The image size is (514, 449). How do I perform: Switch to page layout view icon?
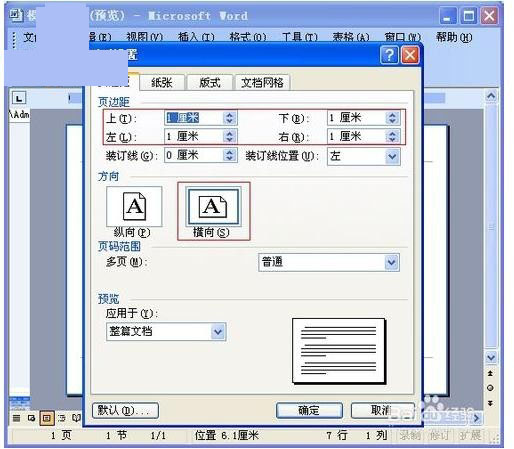(x=47, y=418)
